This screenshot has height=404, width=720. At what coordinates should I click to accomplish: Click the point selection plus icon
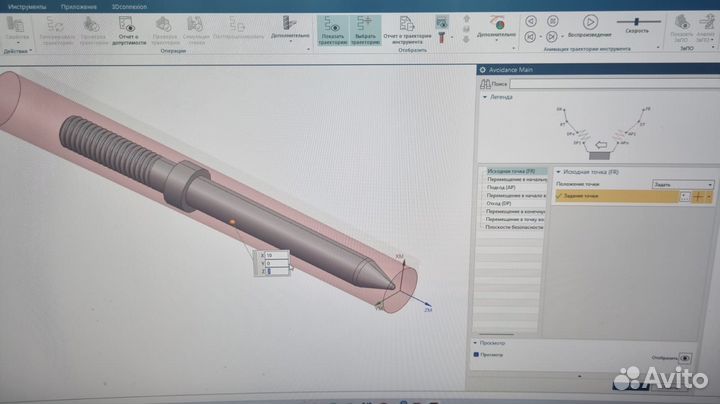pyautogui.click(x=697, y=197)
